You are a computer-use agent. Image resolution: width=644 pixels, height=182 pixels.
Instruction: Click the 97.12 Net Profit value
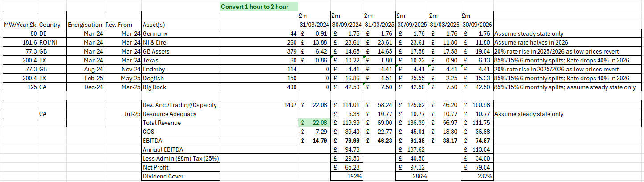tap(411, 167)
